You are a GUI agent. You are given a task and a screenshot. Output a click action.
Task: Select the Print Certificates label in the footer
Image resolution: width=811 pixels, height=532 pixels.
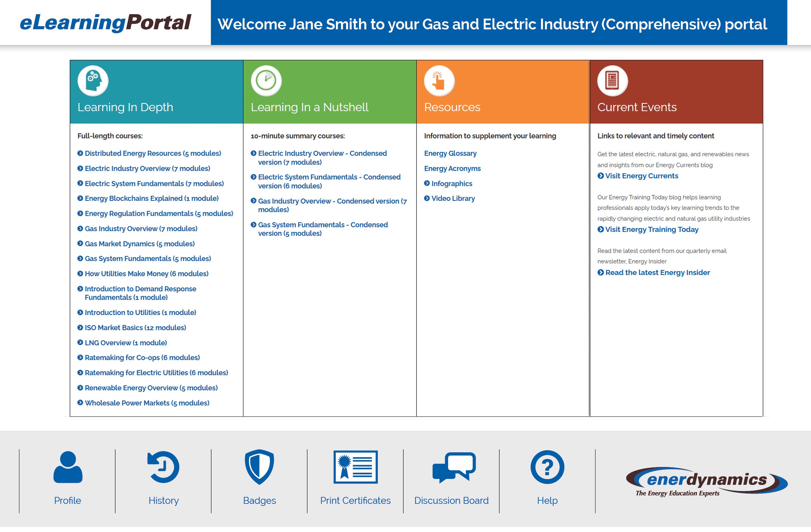pyautogui.click(x=355, y=500)
